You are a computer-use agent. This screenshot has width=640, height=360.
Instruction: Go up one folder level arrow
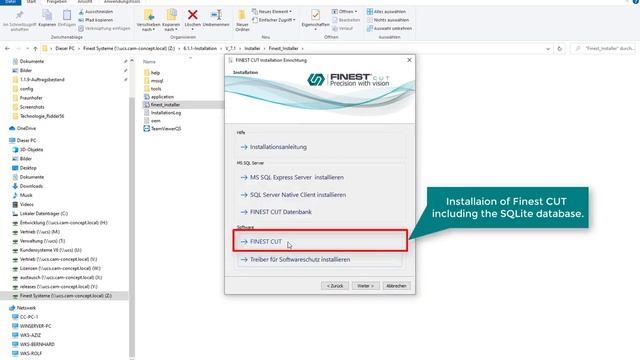click(x=35, y=49)
